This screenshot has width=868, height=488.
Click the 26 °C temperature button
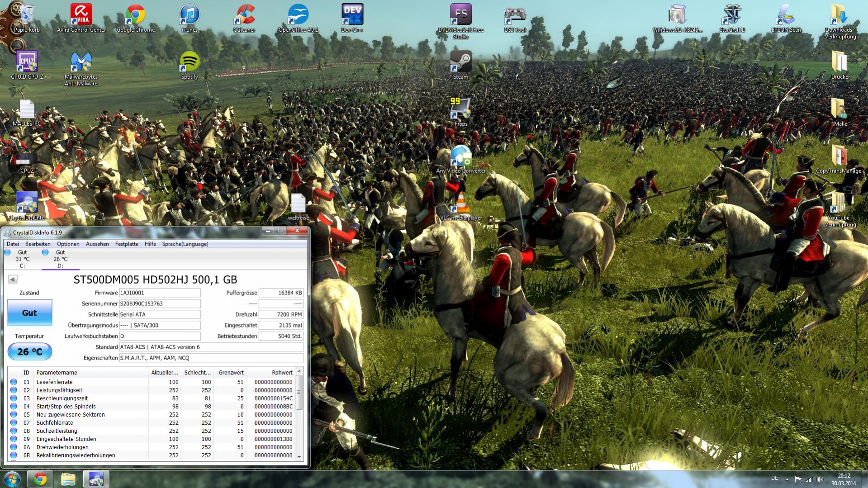click(30, 351)
